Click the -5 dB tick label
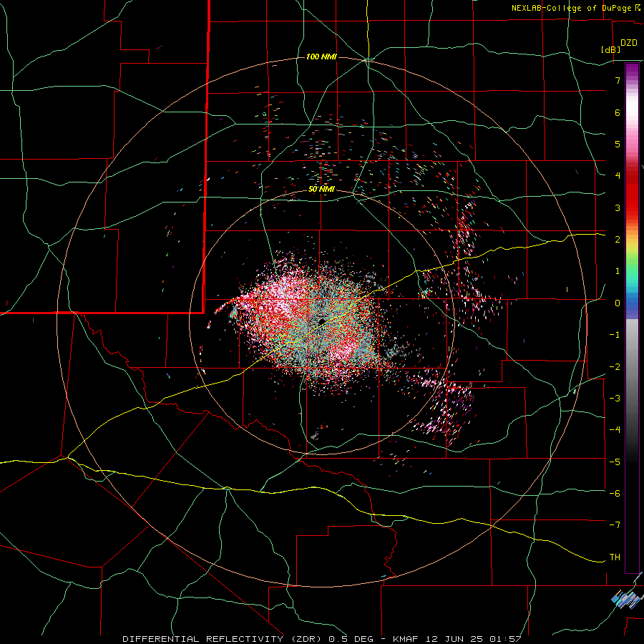The image size is (644, 644). pyautogui.click(x=615, y=462)
